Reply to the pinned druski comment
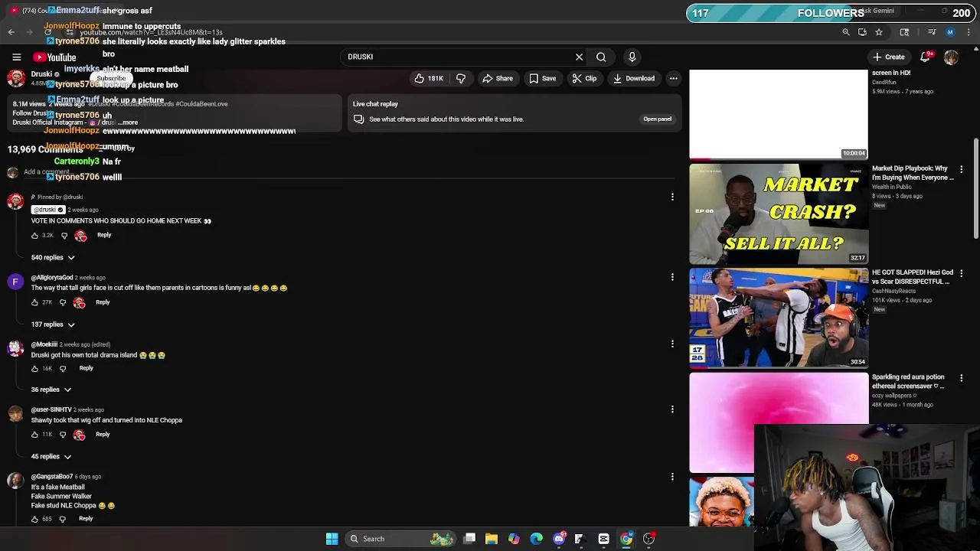 (104, 235)
